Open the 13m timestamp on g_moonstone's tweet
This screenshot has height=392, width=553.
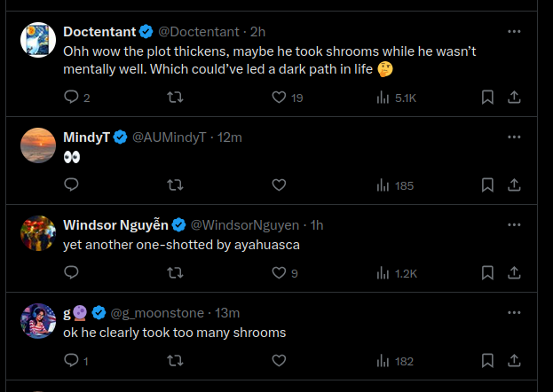click(x=227, y=313)
